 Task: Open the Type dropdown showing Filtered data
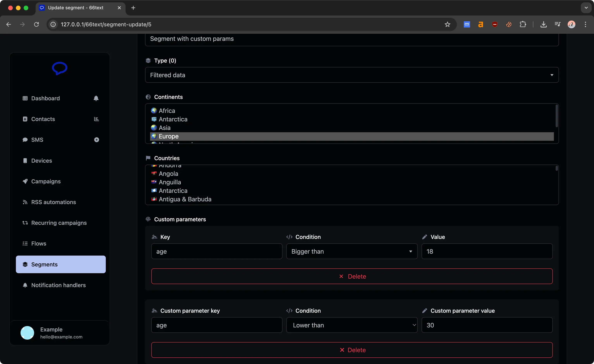click(x=352, y=75)
